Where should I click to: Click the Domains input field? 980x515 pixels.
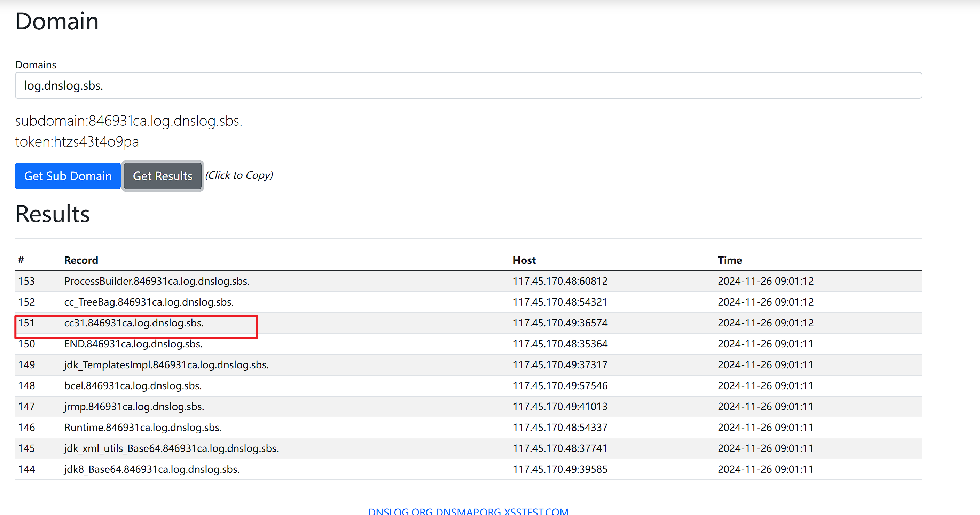click(468, 85)
